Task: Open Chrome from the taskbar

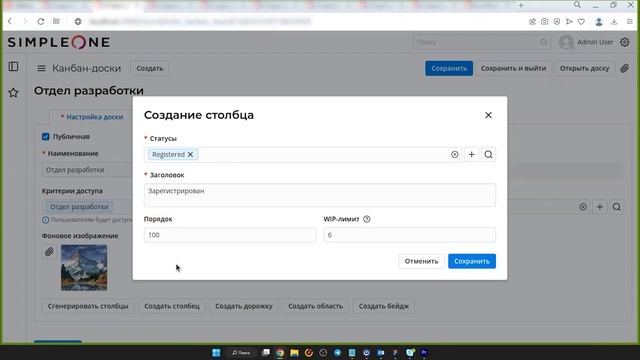Action: [280, 353]
